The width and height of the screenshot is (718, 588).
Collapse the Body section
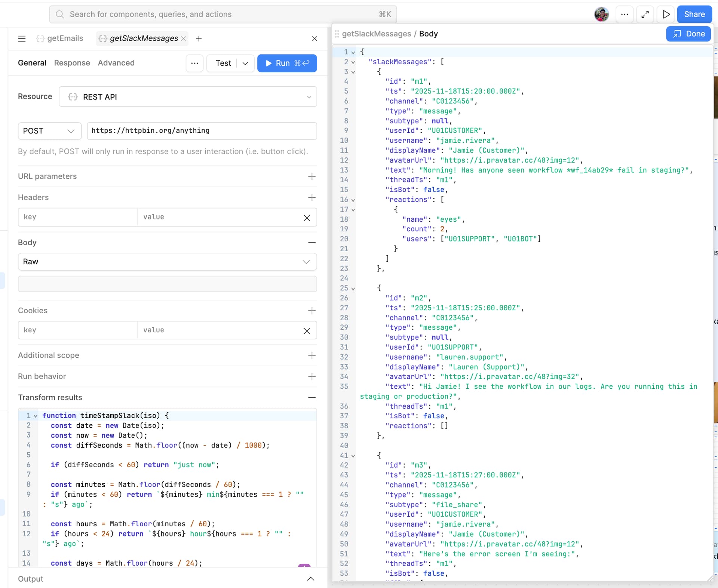312,243
